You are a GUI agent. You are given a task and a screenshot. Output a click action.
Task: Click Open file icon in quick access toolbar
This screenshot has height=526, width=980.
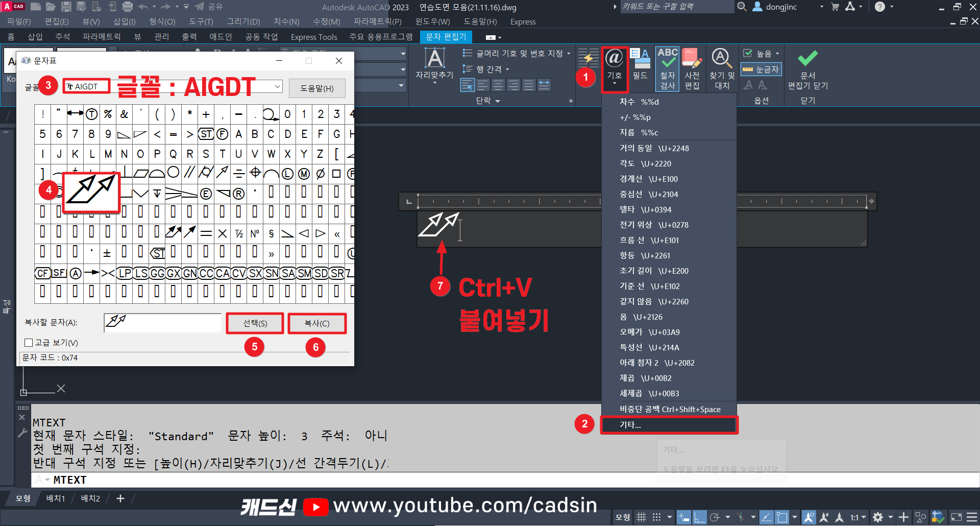click(x=51, y=7)
